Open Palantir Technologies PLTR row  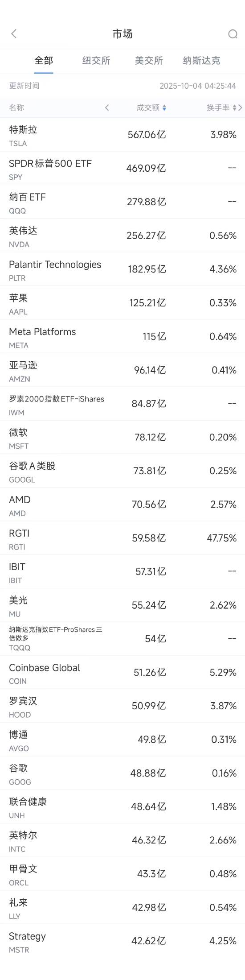pos(122,269)
